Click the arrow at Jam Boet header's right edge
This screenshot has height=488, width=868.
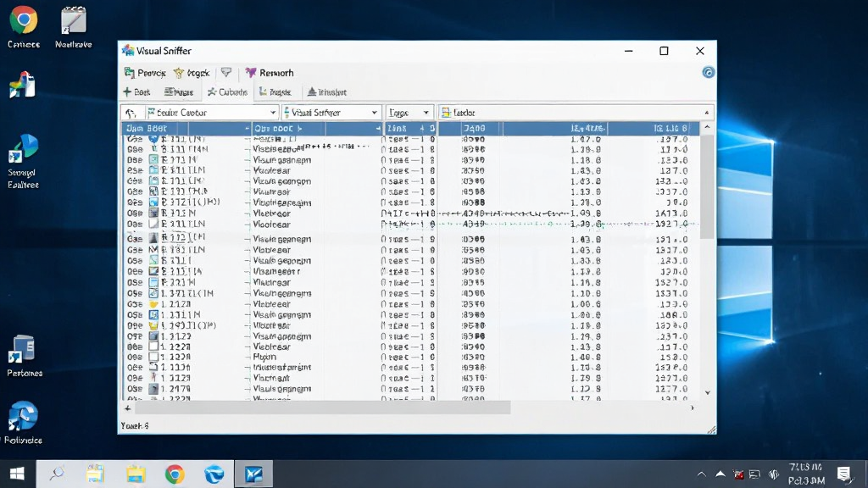click(247, 129)
